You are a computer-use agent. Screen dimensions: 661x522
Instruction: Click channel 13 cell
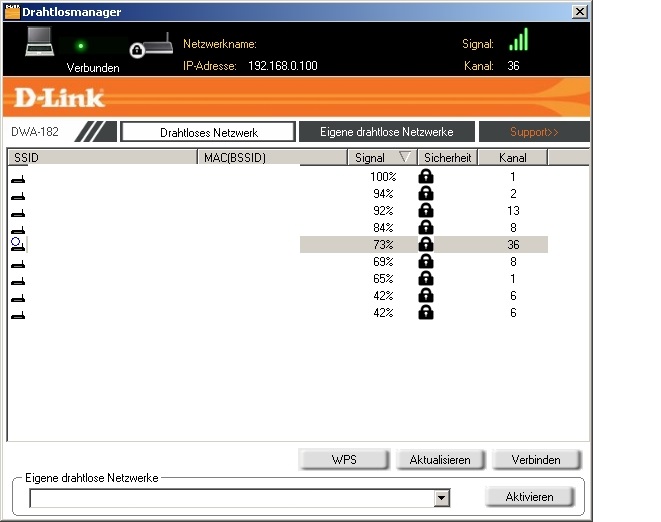point(513,210)
